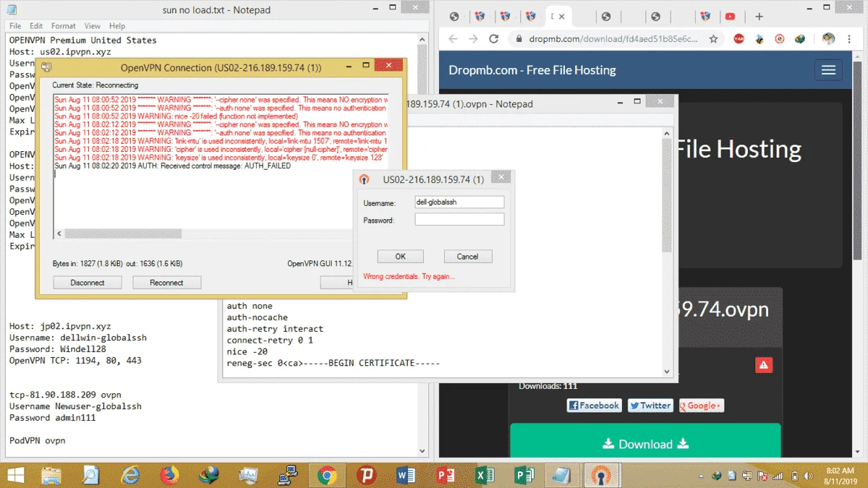Viewport: 868px width, 488px height.
Task: Open PuTTY network computers taskbar icon
Action: tap(287, 475)
